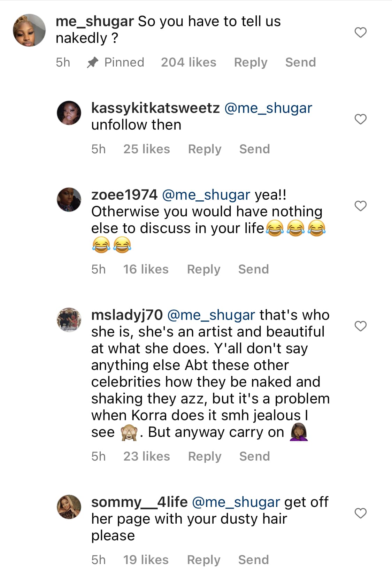The image size is (392, 578).
Task: Open me_shugar's profile picture
Action: [x=29, y=30]
